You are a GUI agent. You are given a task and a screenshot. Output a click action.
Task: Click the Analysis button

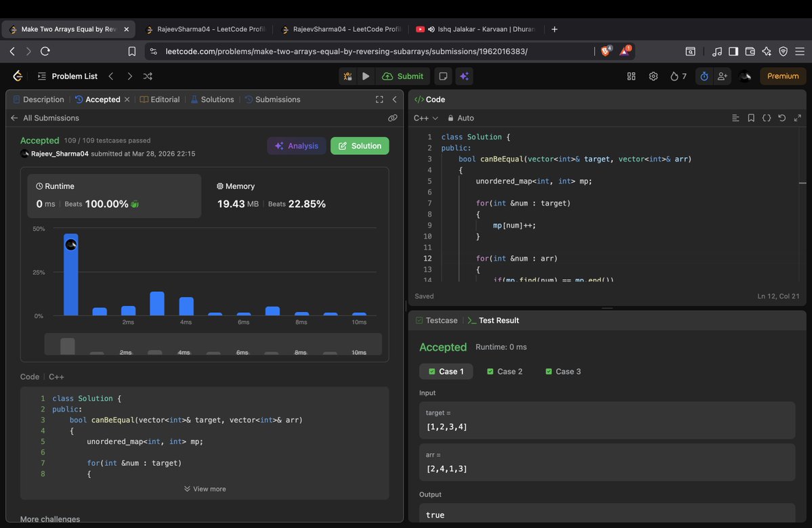coord(297,146)
